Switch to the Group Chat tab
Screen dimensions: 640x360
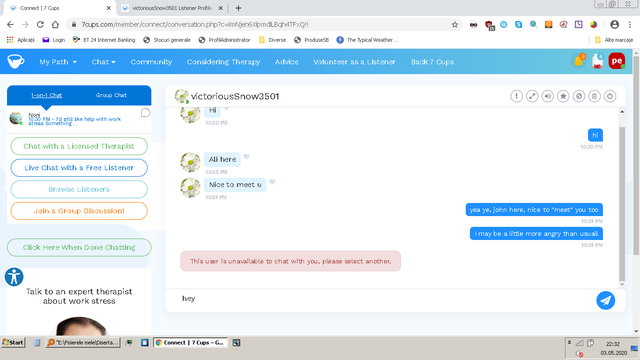click(x=111, y=95)
